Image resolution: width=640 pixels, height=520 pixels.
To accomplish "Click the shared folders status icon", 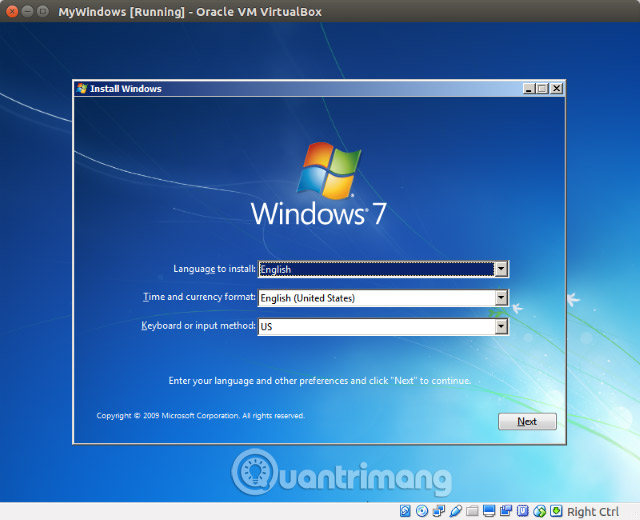I will point(472,511).
